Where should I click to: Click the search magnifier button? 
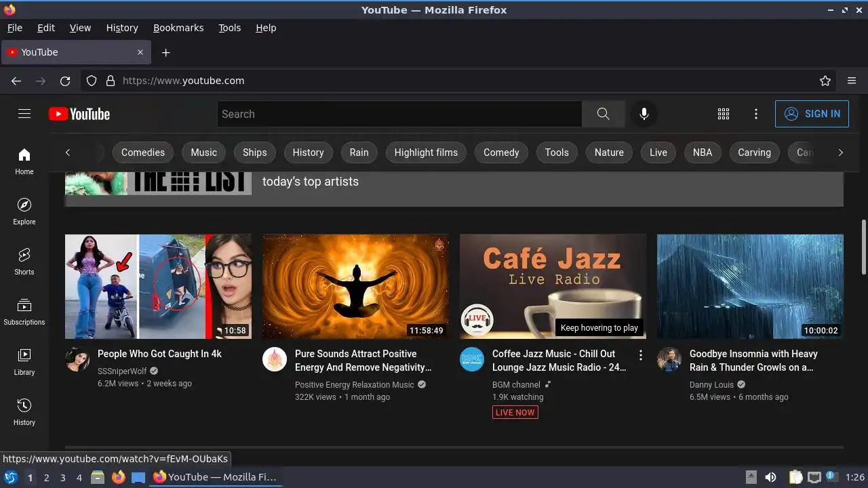(x=603, y=114)
